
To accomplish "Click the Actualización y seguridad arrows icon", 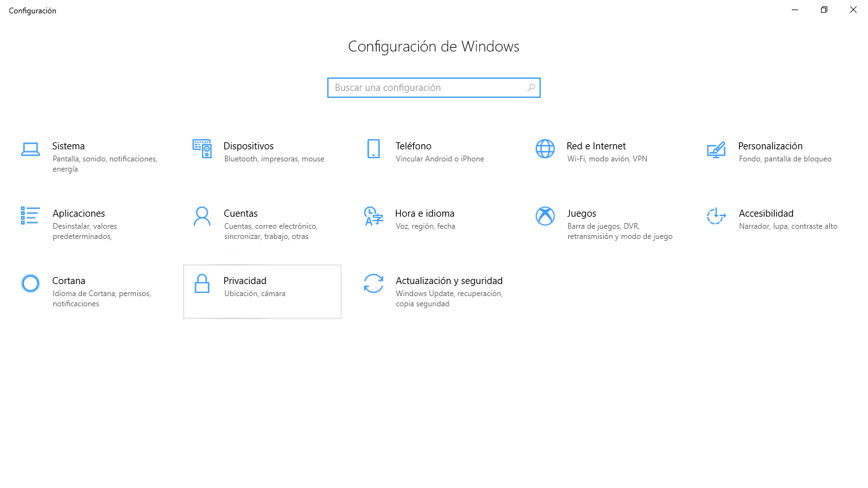I will (374, 283).
